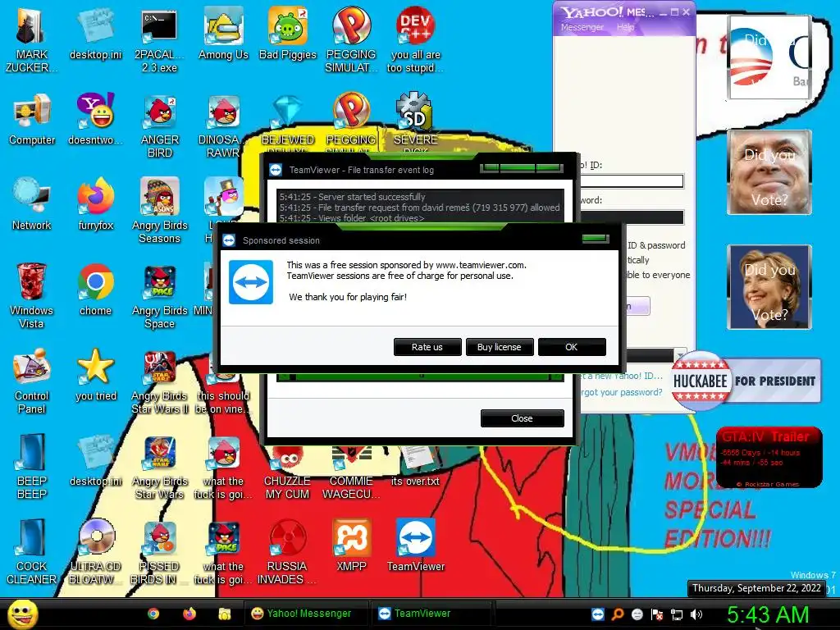Confirm the Sponsored session dialog with OK
Viewport: 840px width, 630px height.
click(572, 347)
